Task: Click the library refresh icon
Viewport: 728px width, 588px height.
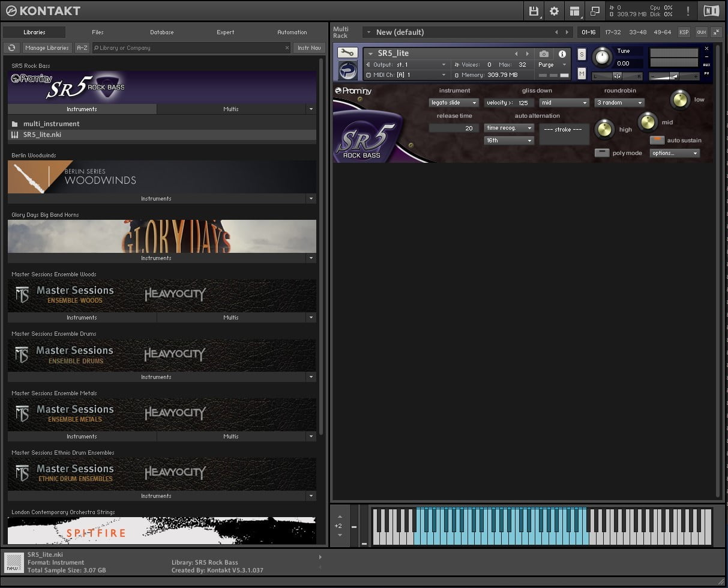Action: (11, 47)
